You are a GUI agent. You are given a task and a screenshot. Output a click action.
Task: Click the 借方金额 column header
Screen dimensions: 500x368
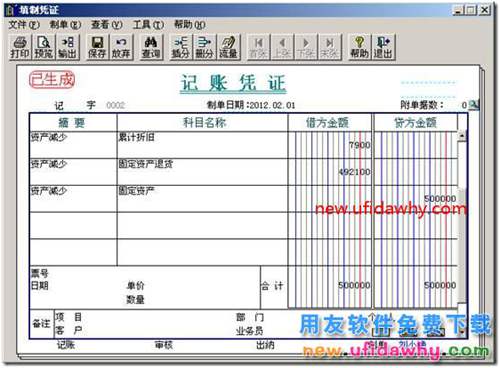tap(330, 123)
